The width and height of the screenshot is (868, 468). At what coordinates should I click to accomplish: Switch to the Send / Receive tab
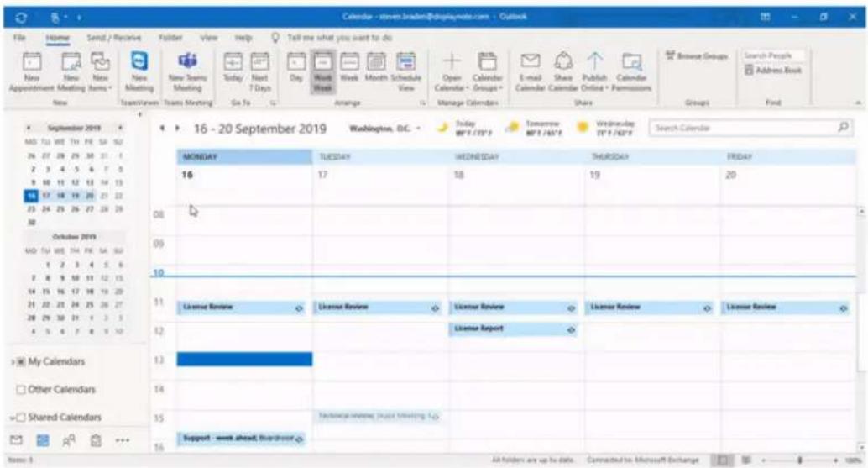113,38
